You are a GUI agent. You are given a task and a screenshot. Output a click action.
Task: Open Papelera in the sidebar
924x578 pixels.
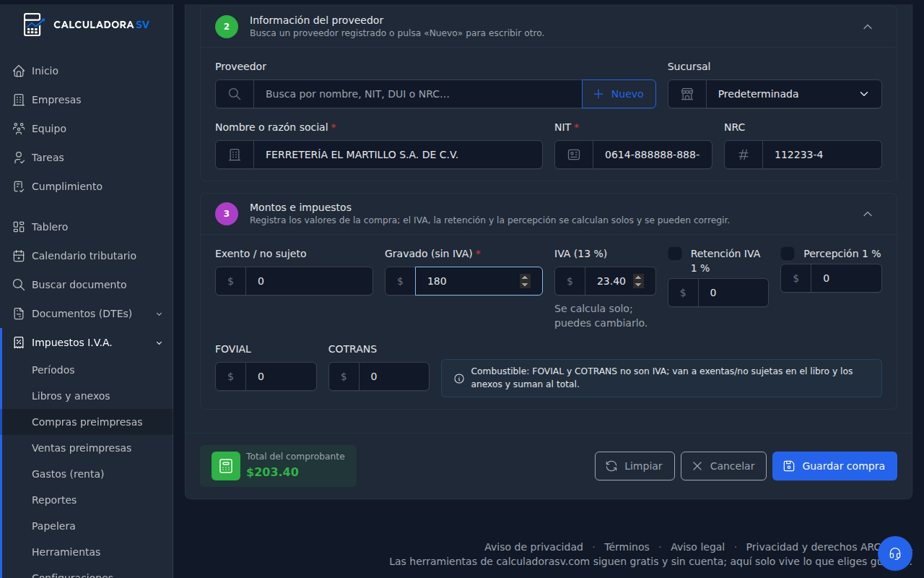[53, 526]
